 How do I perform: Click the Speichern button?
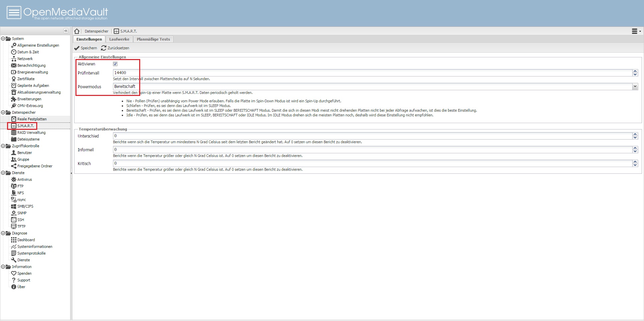(86, 48)
